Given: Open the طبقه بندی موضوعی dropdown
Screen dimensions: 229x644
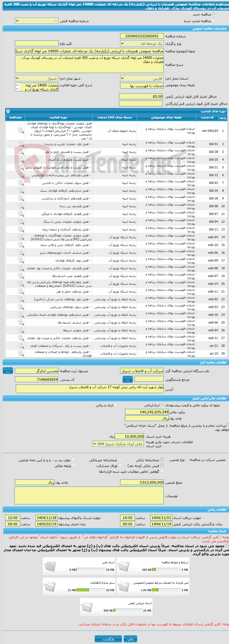Looking at the screenshot, I should [x=142, y=86].
